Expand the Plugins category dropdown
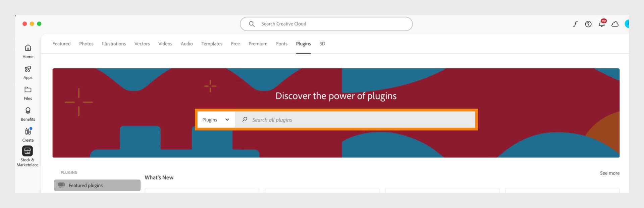The width and height of the screenshot is (644, 208). (x=216, y=120)
